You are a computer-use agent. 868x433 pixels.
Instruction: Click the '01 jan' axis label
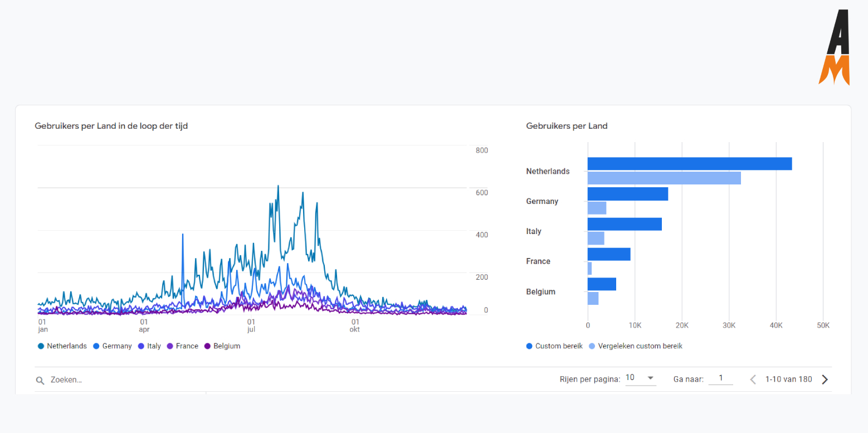(43, 325)
